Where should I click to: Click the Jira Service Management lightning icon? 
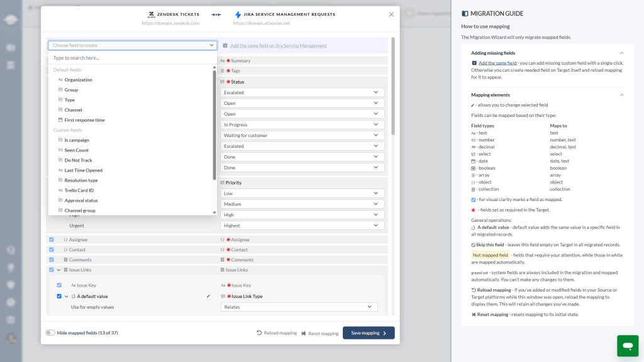pyautogui.click(x=238, y=14)
